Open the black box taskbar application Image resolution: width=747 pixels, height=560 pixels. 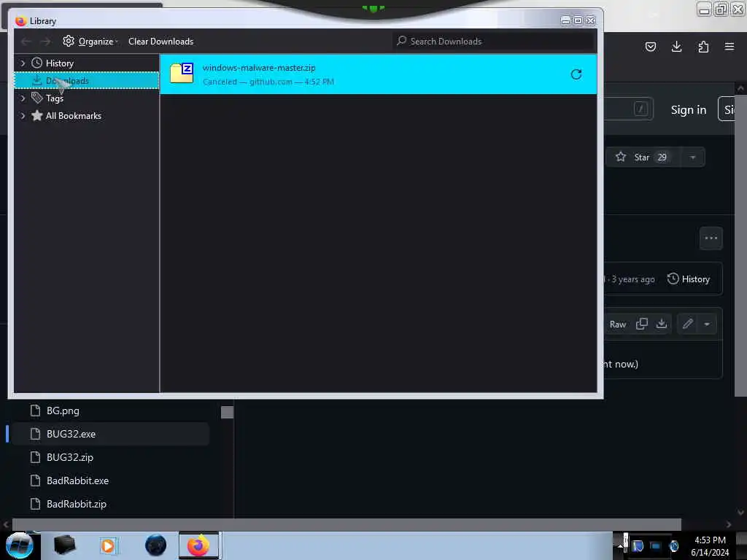pyautogui.click(x=64, y=545)
